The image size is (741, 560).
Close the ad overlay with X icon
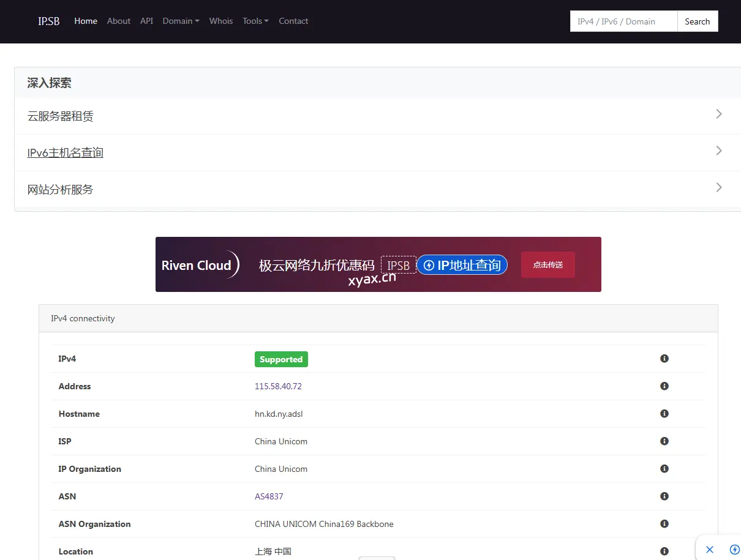(710, 549)
